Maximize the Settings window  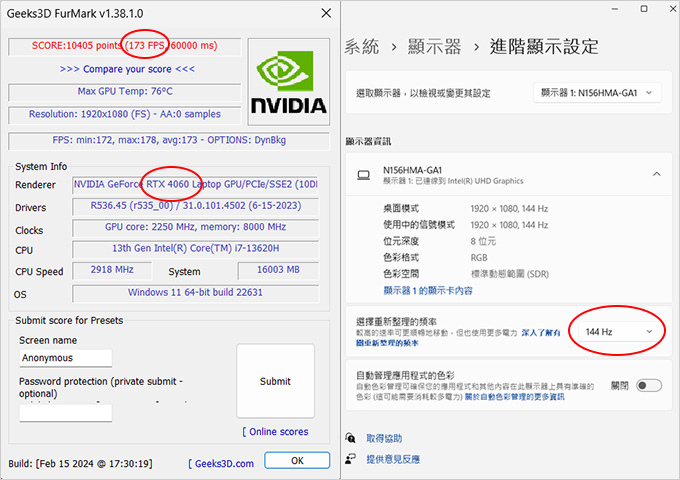[644, 9]
